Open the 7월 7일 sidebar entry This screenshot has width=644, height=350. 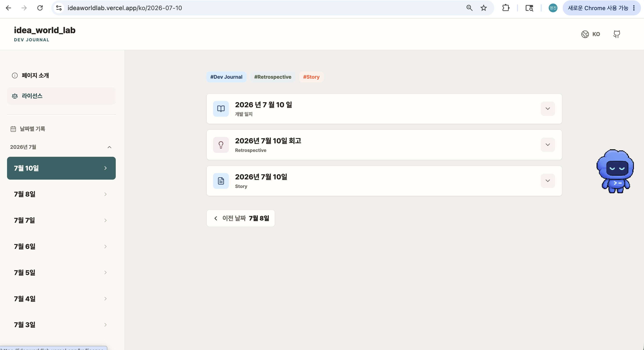[x=61, y=221]
